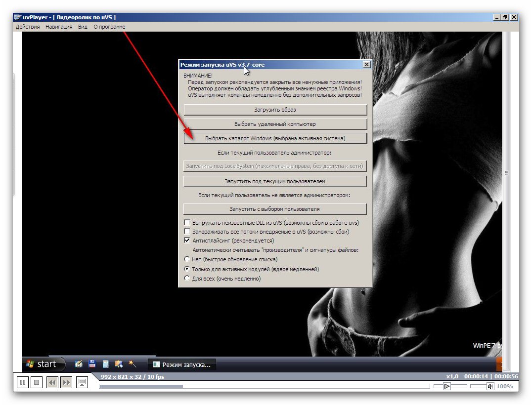Open the 'Действия' menu
The width and height of the screenshot is (532, 405).
pos(28,27)
